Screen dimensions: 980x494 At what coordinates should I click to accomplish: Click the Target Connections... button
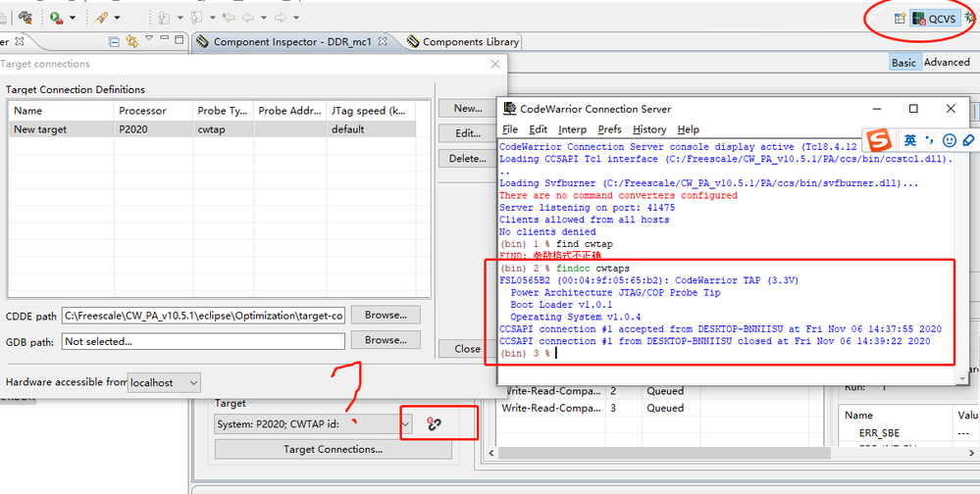334,449
